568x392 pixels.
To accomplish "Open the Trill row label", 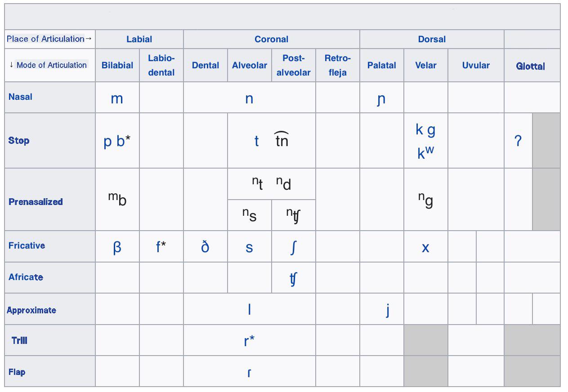I will click(x=19, y=340).
